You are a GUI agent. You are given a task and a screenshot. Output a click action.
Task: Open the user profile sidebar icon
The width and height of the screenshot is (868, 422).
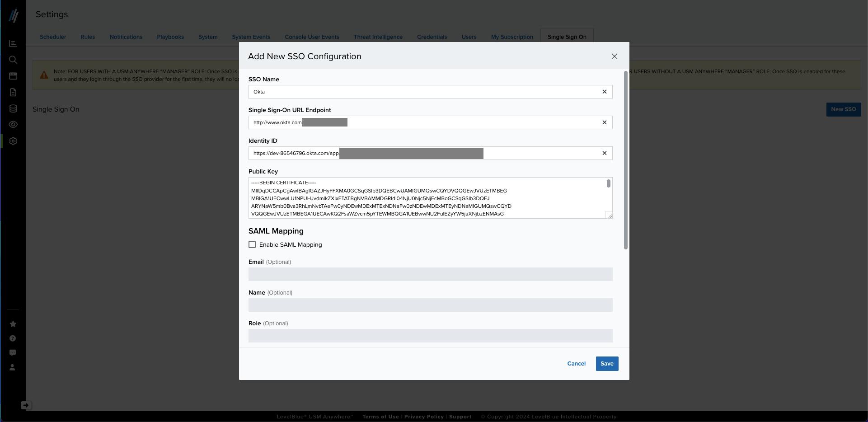click(13, 367)
